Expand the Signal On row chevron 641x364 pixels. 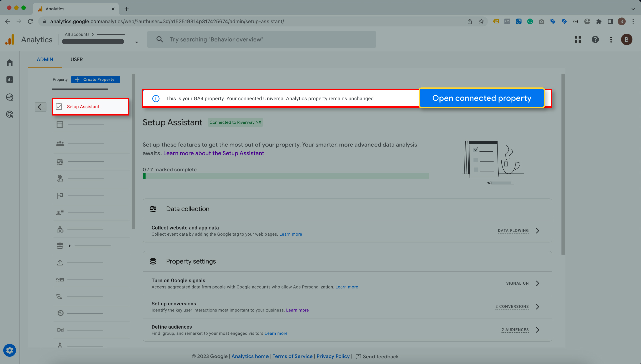[x=537, y=283]
